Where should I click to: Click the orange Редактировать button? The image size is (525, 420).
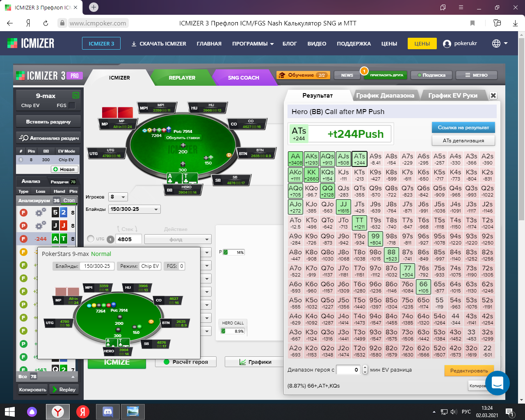(469, 370)
